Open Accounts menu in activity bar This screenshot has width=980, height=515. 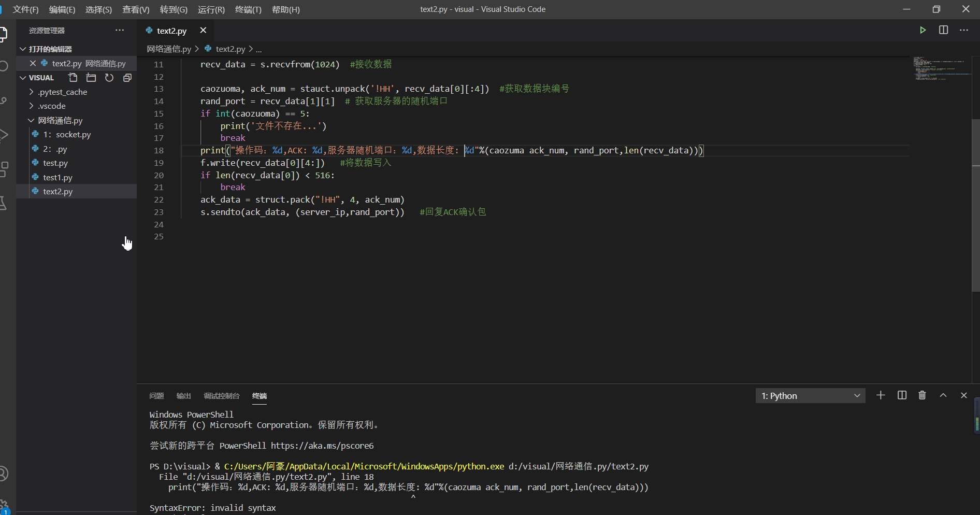[4, 474]
